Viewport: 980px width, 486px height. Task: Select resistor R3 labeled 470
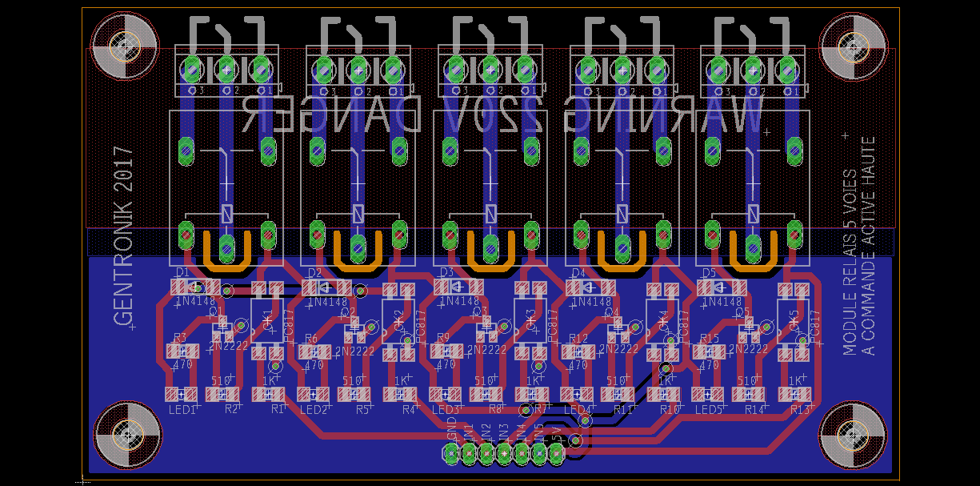point(183,351)
